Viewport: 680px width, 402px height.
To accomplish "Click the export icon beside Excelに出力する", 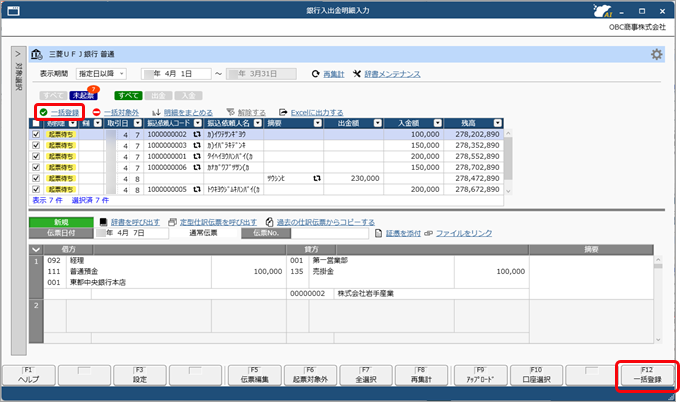I will pyautogui.click(x=283, y=112).
